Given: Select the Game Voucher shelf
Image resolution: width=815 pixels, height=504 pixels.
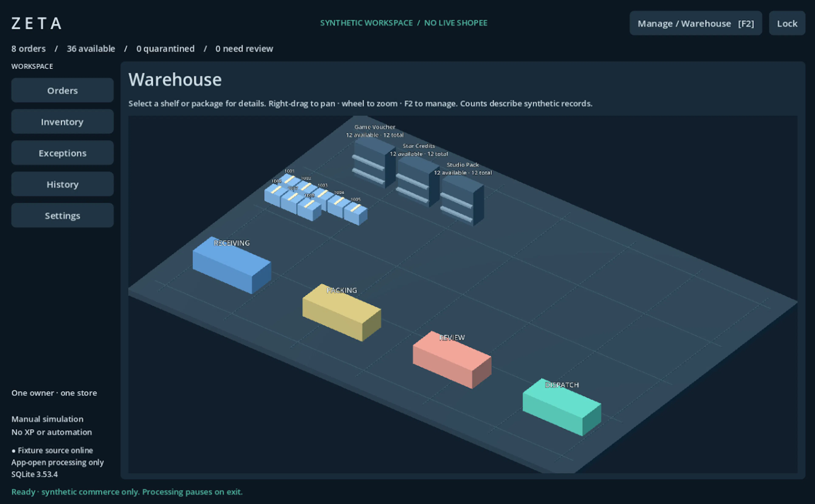Looking at the screenshot, I should tap(374, 163).
